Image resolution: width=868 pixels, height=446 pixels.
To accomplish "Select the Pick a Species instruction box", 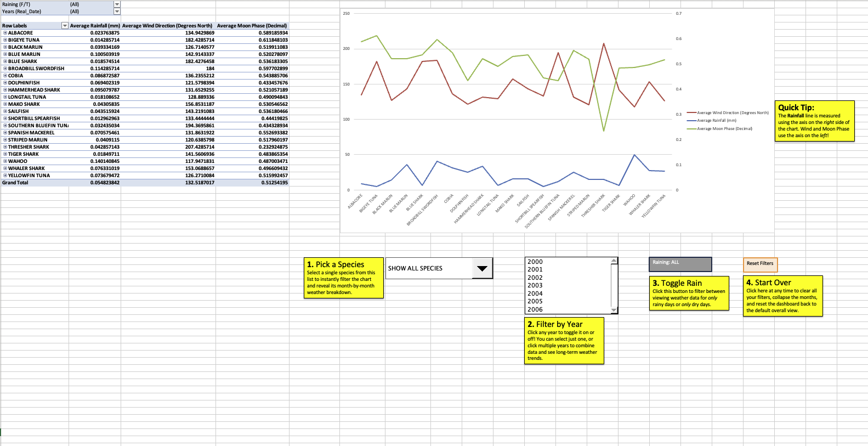I will point(344,278).
